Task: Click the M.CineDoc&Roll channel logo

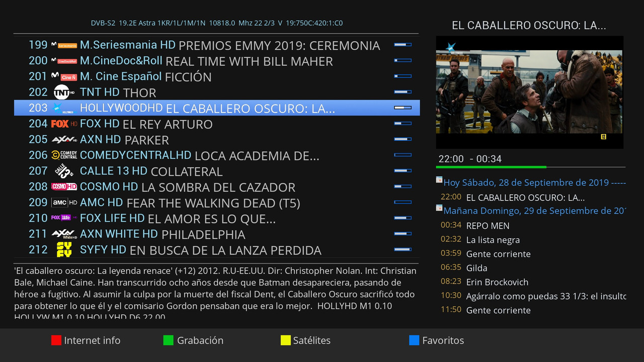Action: coord(64,61)
